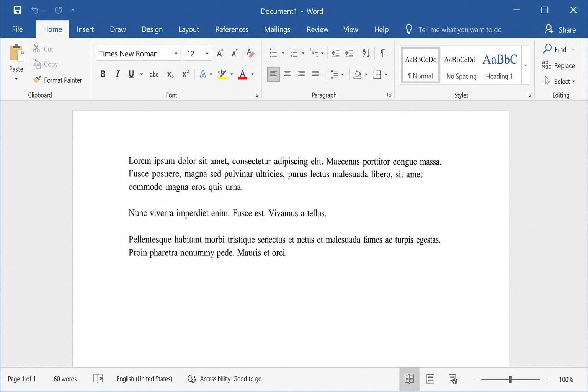Switch to the Design tab
Viewport: 588px width, 392px height.
(152, 29)
